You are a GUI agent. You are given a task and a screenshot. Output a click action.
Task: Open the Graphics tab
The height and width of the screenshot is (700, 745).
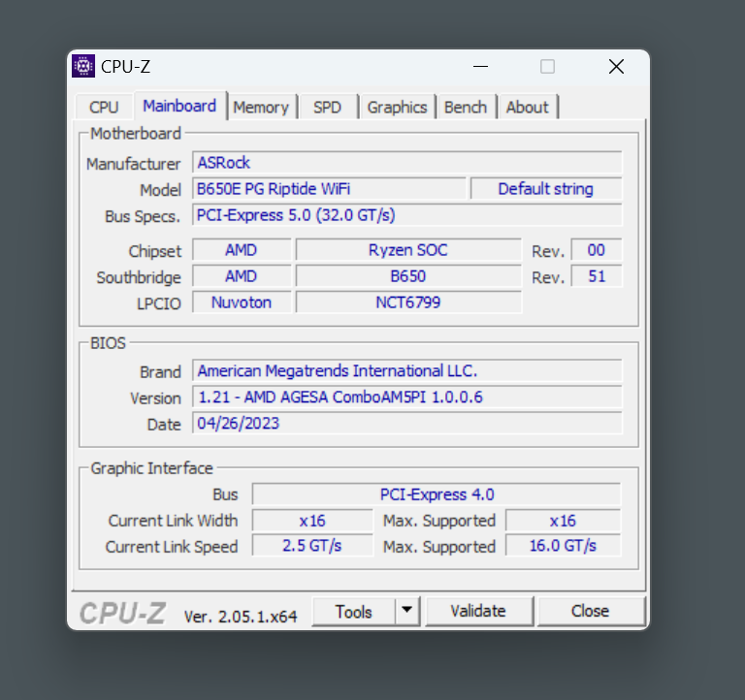(x=397, y=107)
